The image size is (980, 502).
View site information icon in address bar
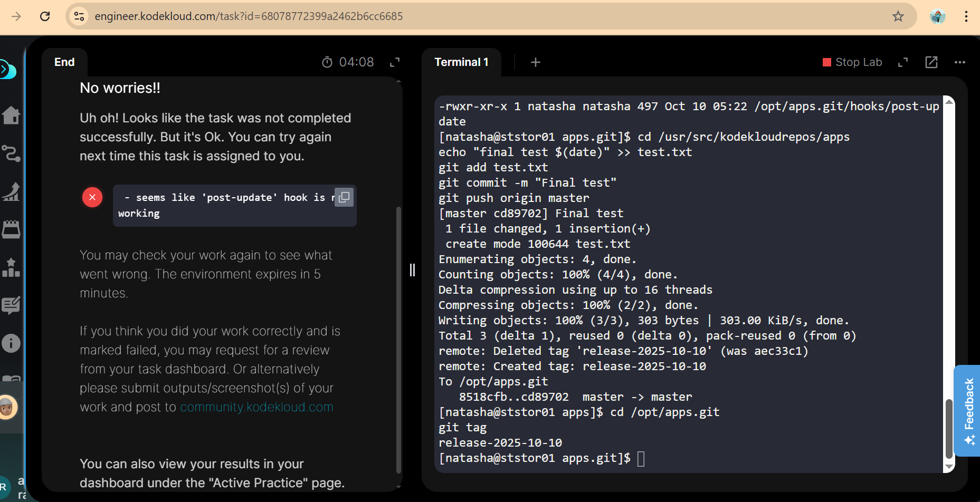(79, 16)
